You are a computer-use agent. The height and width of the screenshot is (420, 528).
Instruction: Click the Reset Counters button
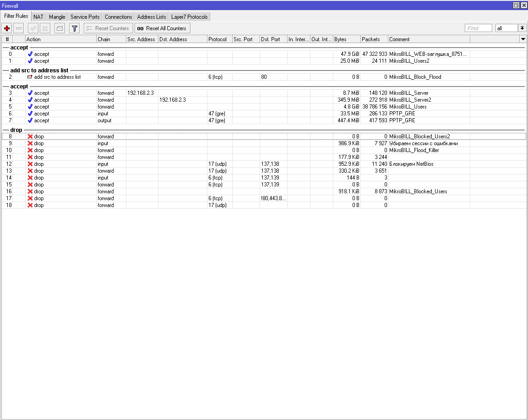(x=109, y=28)
